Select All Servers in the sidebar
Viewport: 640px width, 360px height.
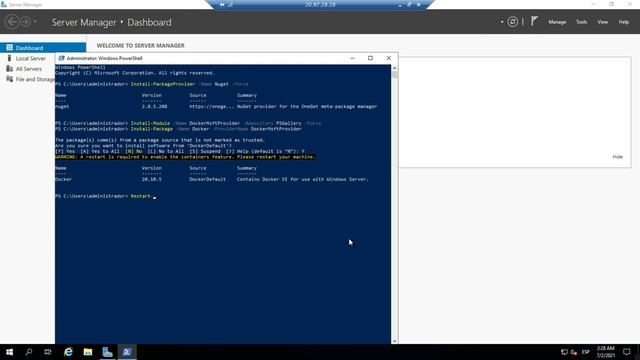pos(29,69)
